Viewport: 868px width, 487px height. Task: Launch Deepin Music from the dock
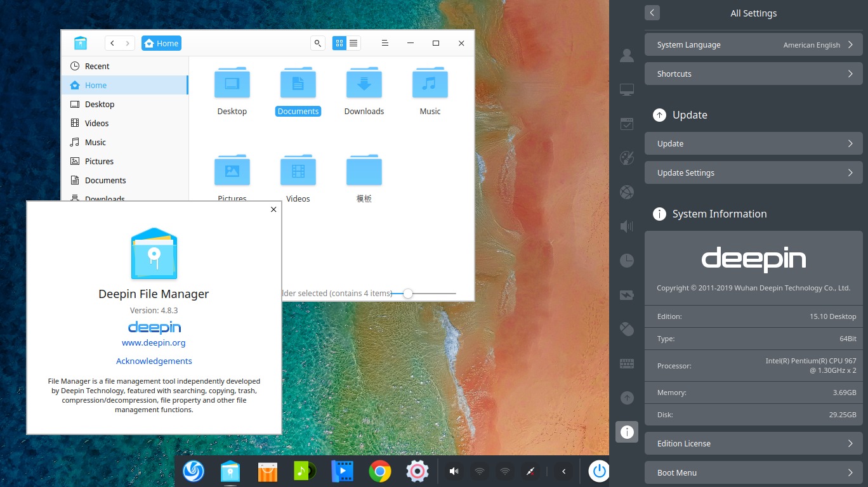coord(305,471)
